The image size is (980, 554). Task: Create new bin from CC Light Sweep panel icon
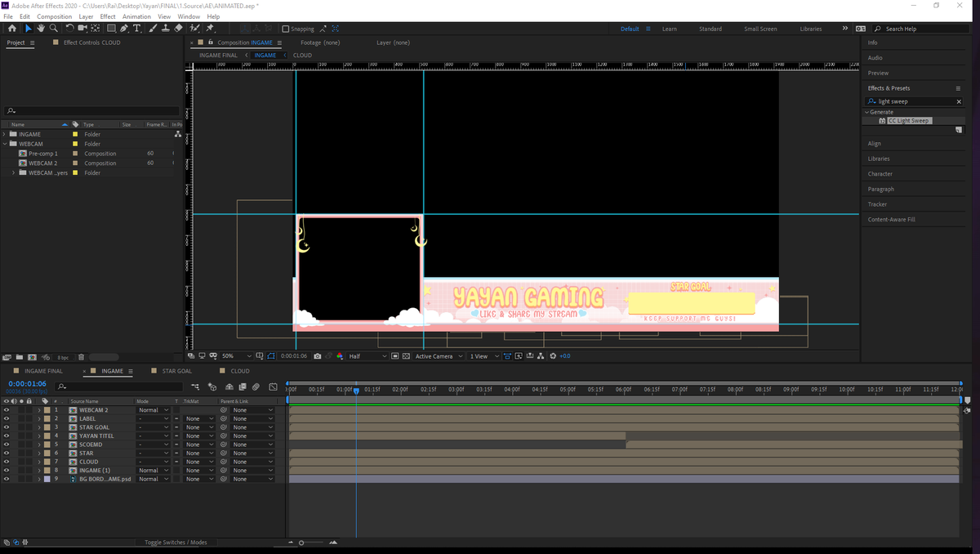click(959, 129)
